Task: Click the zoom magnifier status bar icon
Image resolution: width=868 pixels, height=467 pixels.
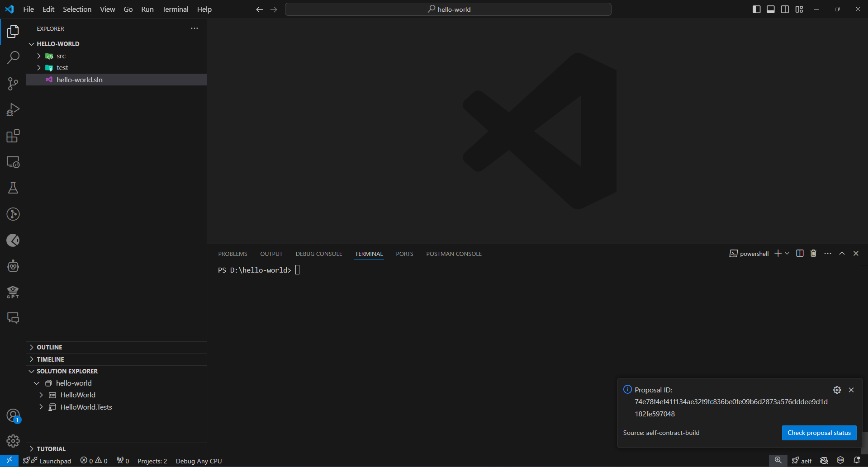Action: [x=778, y=461]
